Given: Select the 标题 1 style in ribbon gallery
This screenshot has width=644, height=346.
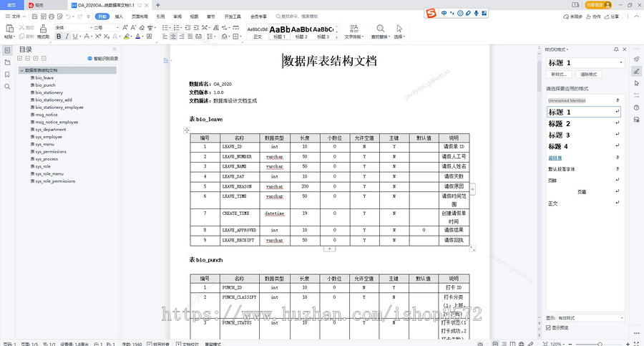Looking at the screenshot, I should pyautogui.click(x=279, y=32).
